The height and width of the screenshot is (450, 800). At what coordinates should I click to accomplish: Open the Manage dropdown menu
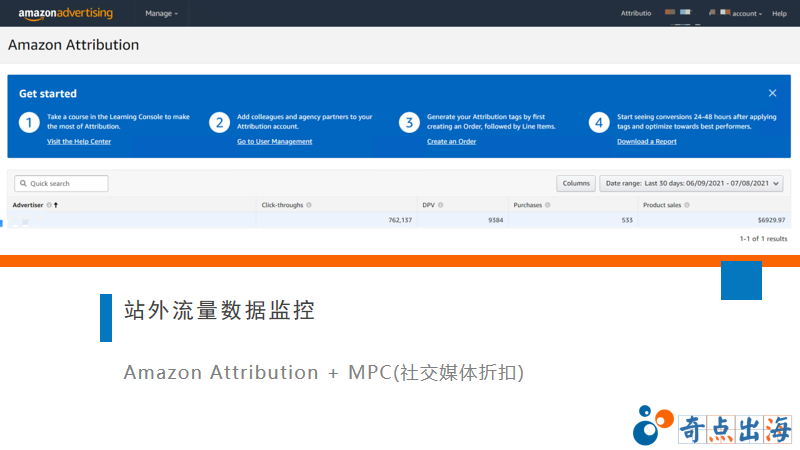161,14
